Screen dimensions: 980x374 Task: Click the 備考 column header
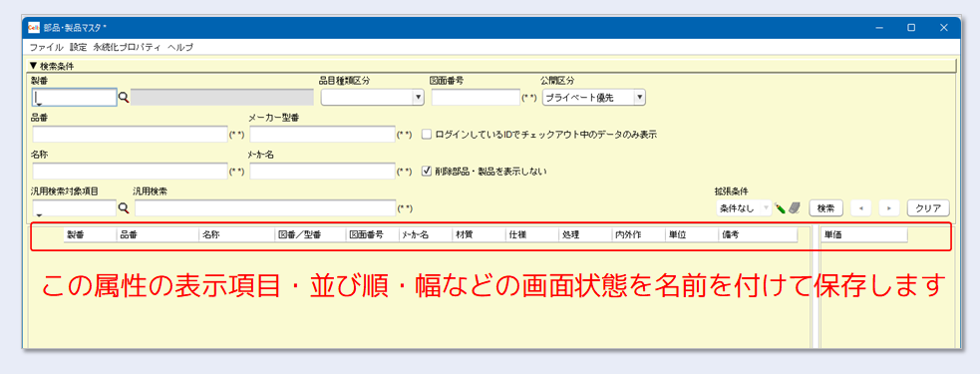click(x=758, y=234)
